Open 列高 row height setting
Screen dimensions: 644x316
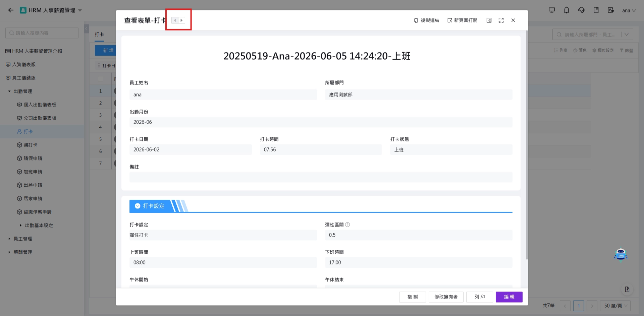(x=561, y=50)
